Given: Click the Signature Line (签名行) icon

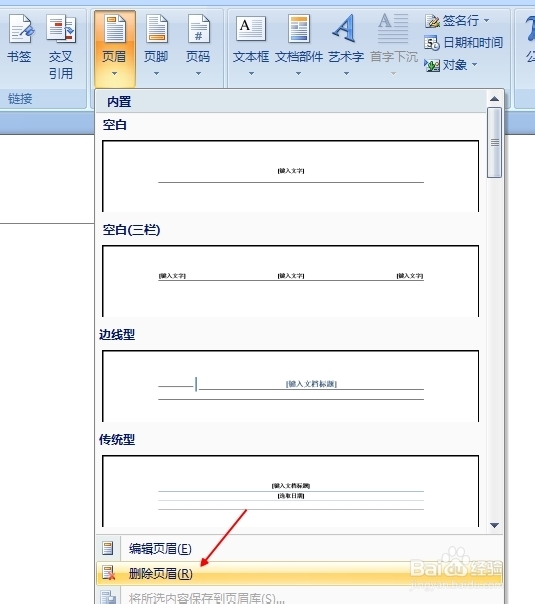Looking at the screenshot, I should click(432, 21).
